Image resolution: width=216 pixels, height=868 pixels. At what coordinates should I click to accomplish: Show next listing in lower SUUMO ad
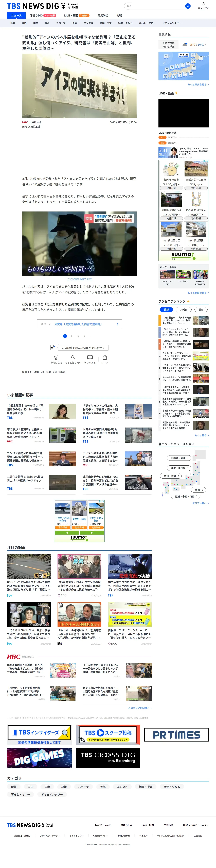92,533
